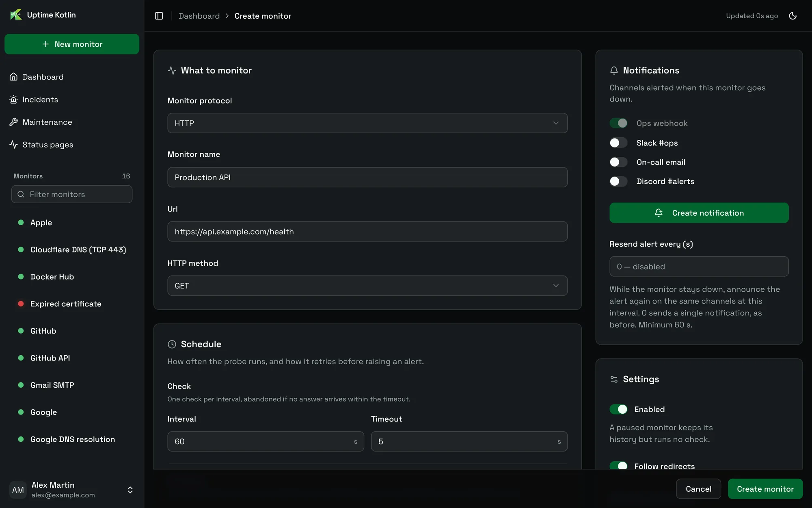This screenshot has height=508, width=812.
Task: Click the Create notification button
Action: tap(699, 213)
